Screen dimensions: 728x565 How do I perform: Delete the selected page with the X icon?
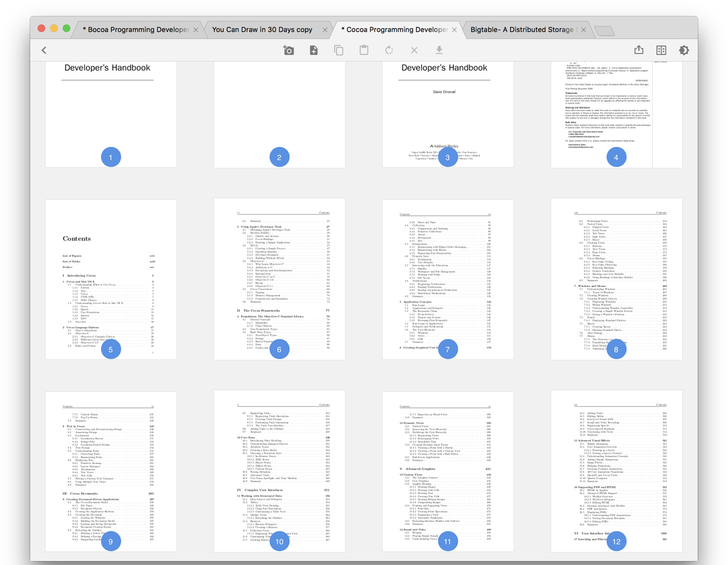click(x=414, y=50)
